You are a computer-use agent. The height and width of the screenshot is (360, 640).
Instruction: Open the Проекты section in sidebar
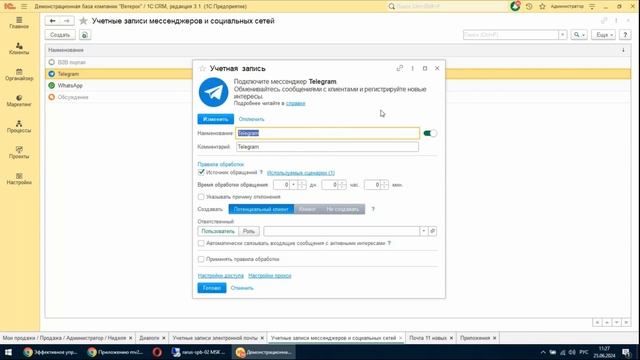coord(19,153)
